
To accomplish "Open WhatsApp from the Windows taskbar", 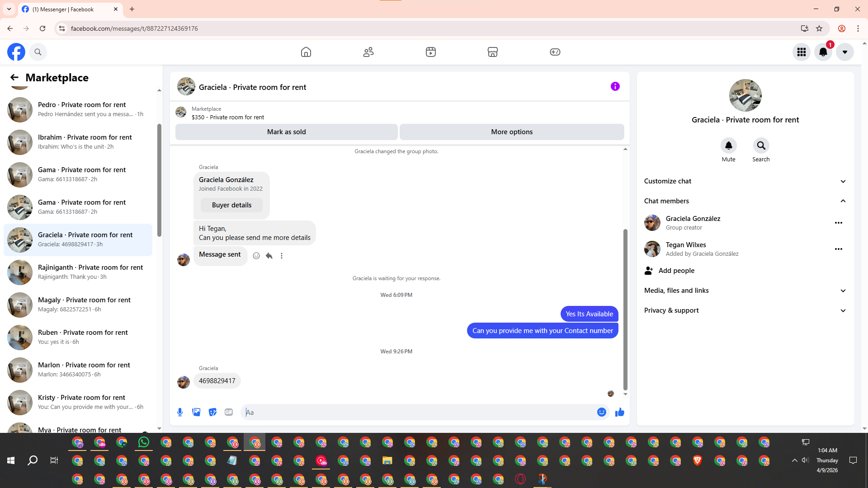I will coord(144,442).
